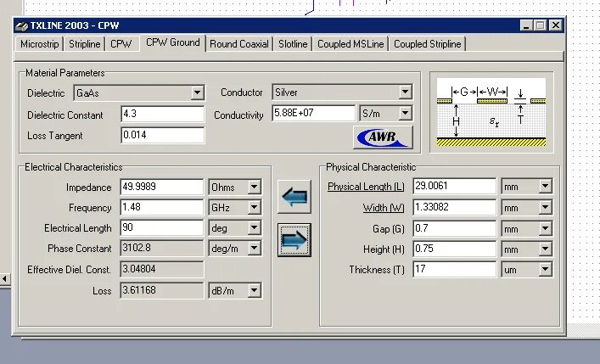
Task: Open the Phase Constant deg/m dropdown
Action: (235, 249)
